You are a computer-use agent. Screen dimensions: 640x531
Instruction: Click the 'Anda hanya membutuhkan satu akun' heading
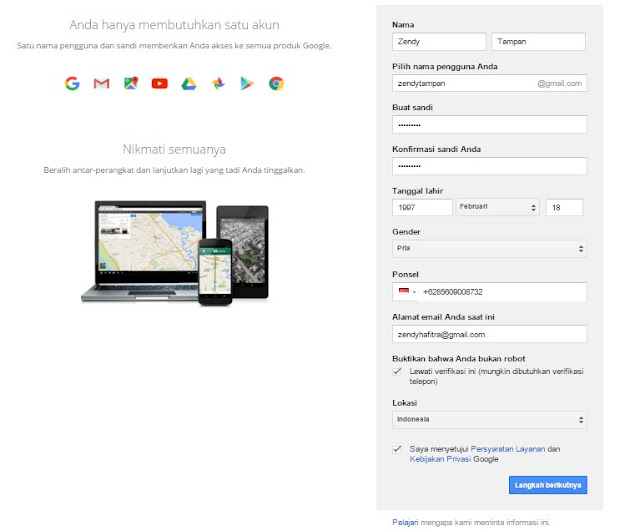174,25
